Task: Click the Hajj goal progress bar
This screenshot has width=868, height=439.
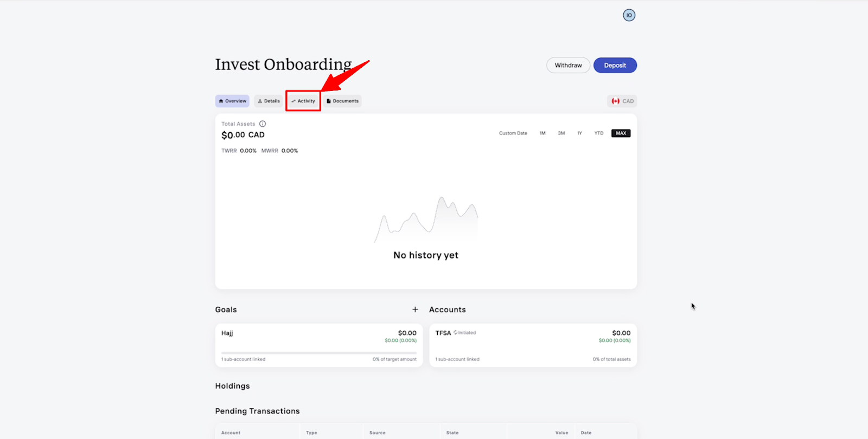Action: coord(318,353)
